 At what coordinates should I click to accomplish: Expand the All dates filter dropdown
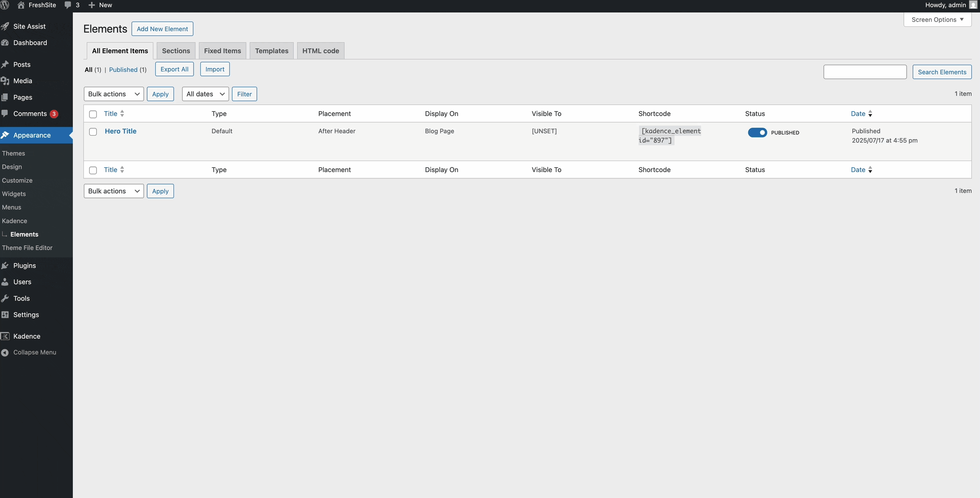pos(205,94)
